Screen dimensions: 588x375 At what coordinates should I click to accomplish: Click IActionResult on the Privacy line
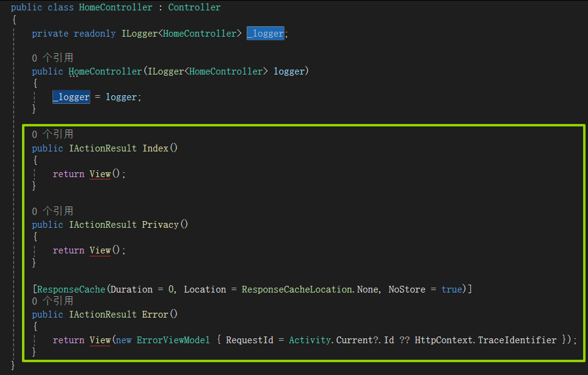[x=103, y=225]
